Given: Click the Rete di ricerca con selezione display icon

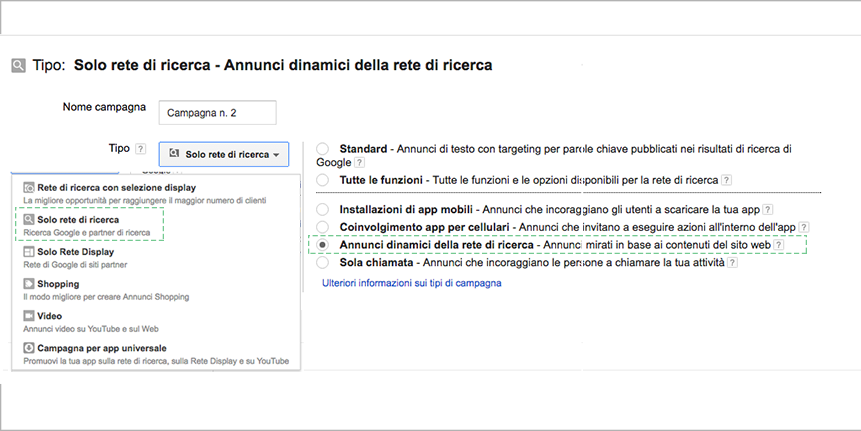Looking at the screenshot, I should [x=29, y=188].
